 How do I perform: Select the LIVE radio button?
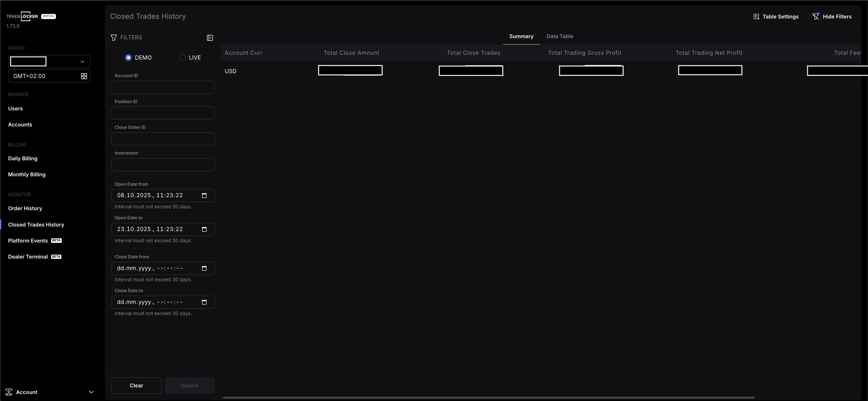click(x=182, y=58)
